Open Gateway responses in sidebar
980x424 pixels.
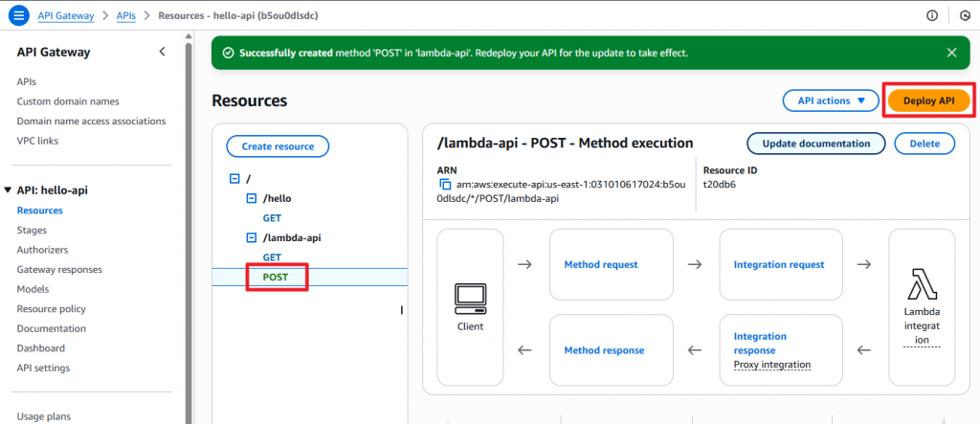(59, 270)
